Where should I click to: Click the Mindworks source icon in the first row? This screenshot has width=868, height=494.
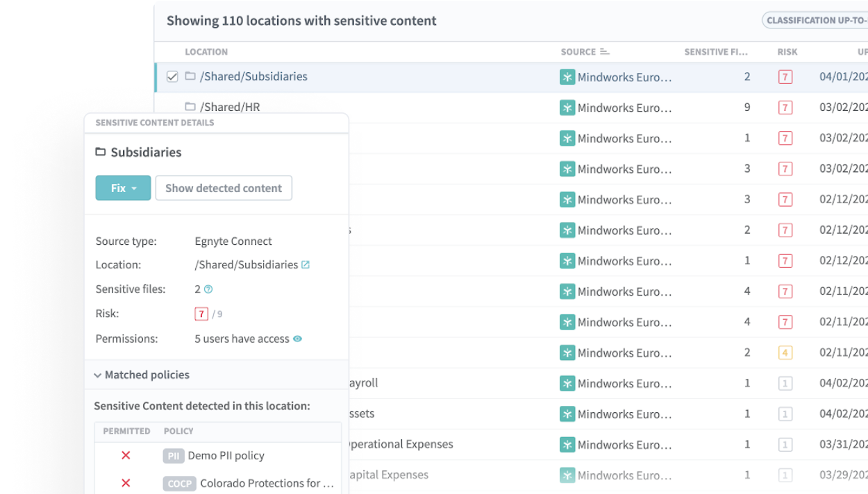coord(567,77)
